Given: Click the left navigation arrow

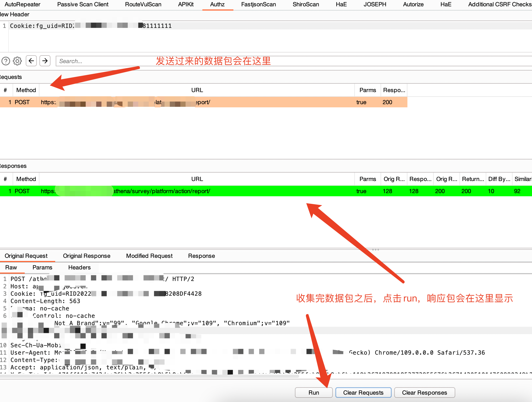Looking at the screenshot, I should point(31,61).
